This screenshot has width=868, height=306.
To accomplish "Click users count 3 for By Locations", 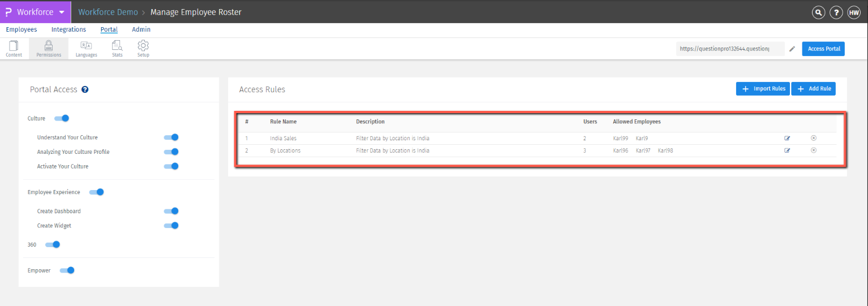I will (585, 150).
